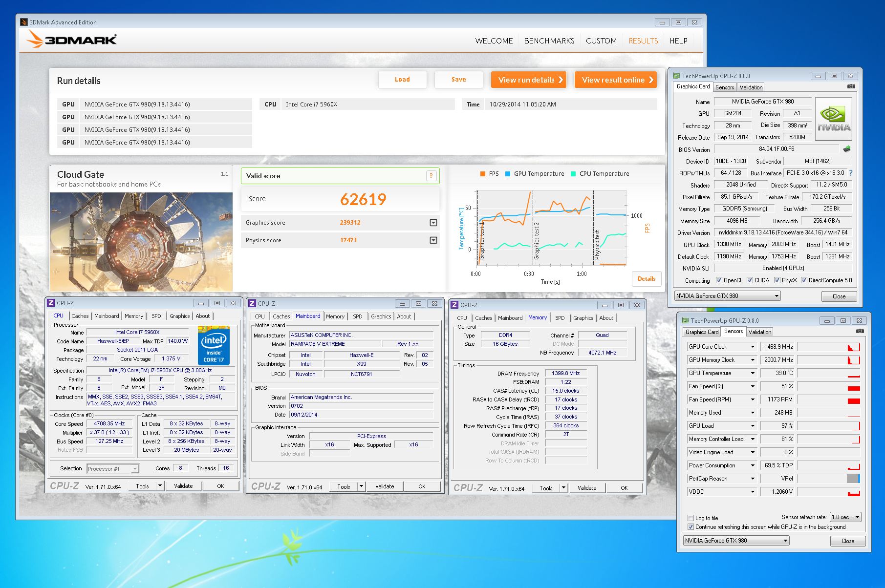Click the Details button under chart
The height and width of the screenshot is (588, 885).
point(647,279)
